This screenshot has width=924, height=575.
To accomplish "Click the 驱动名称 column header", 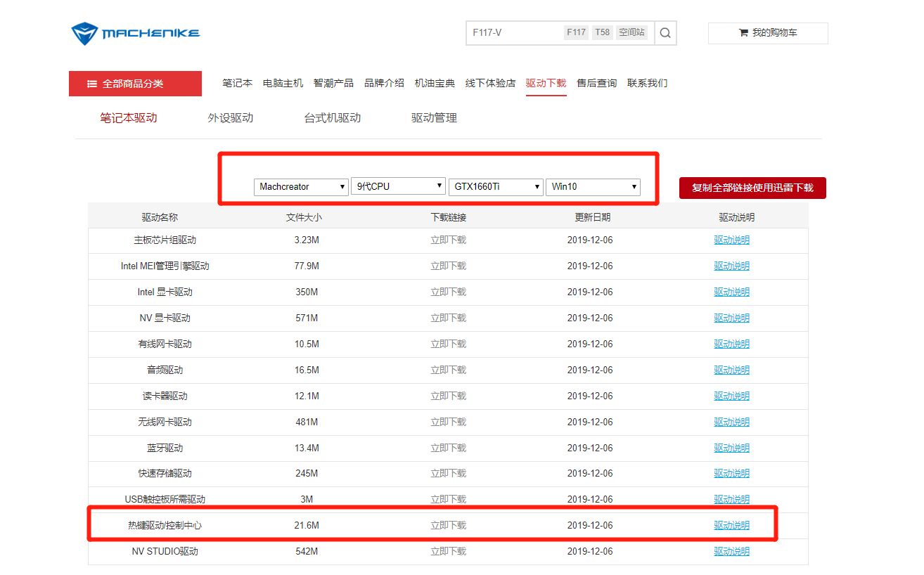I will 160,217.
